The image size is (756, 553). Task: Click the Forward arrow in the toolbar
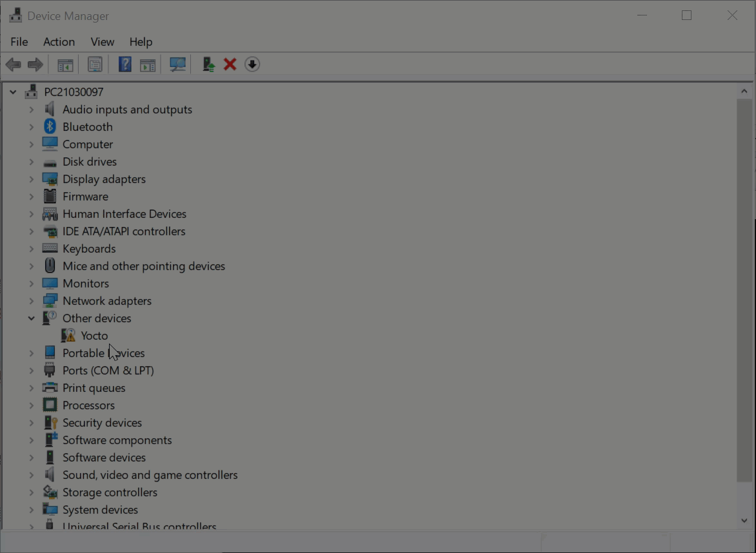[35, 64]
